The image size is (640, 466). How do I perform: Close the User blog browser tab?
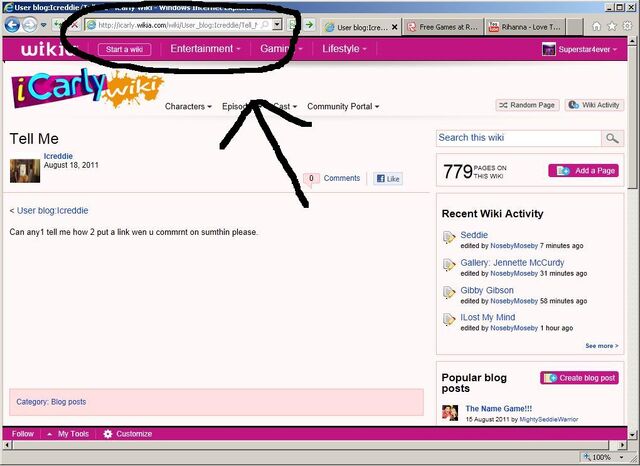(x=394, y=27)
